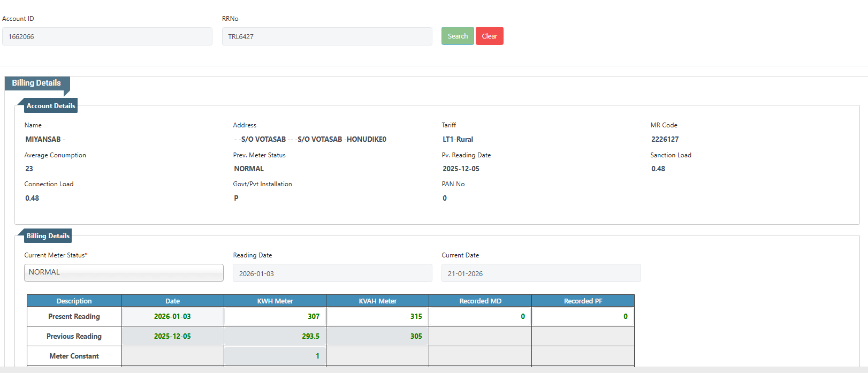Screen dimensions: 868x373
Task: Edit the Present Reading KVAH Meter value
Action: click(x=377, y=316)
